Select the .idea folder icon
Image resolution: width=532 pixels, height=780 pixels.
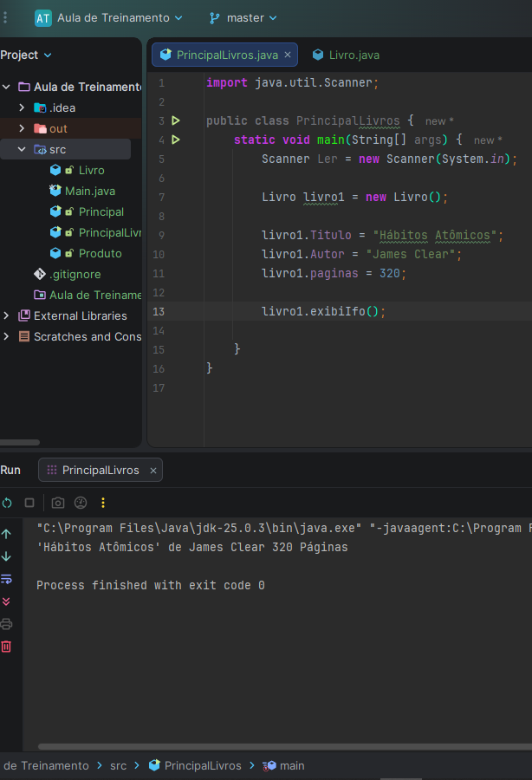coord(40,107)
